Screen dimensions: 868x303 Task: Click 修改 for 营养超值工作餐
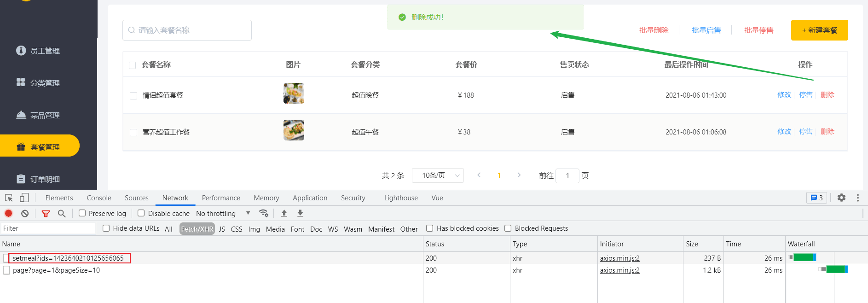pos(784,132)
